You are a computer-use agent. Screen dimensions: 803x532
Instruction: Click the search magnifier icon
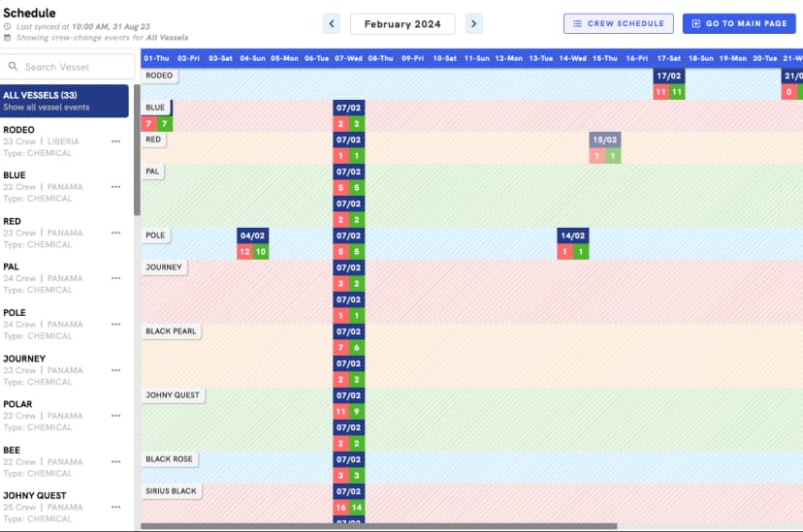(14, 67)
